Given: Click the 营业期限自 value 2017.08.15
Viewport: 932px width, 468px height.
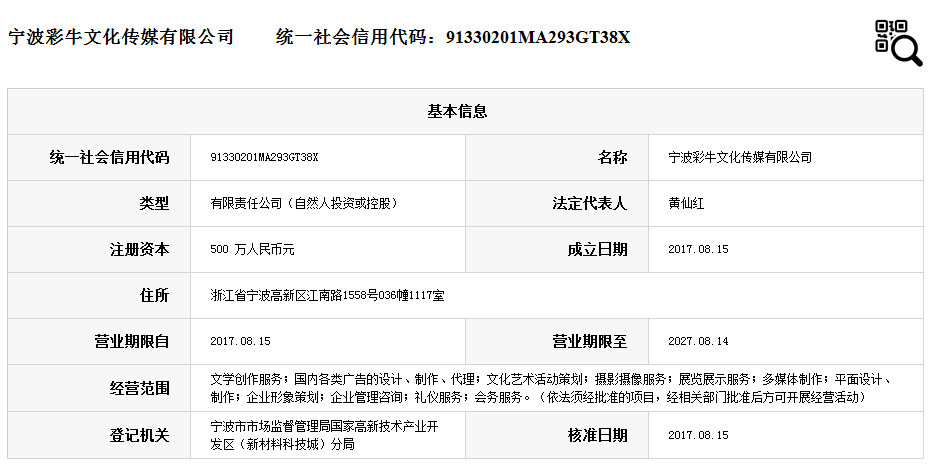Looking at the screenshot, I should 240,342.
